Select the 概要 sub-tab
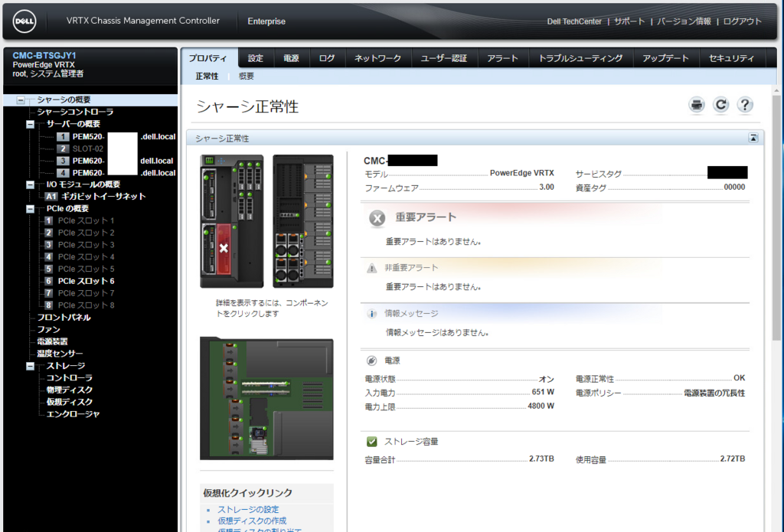784x532 pixels. tap(247, 76)
